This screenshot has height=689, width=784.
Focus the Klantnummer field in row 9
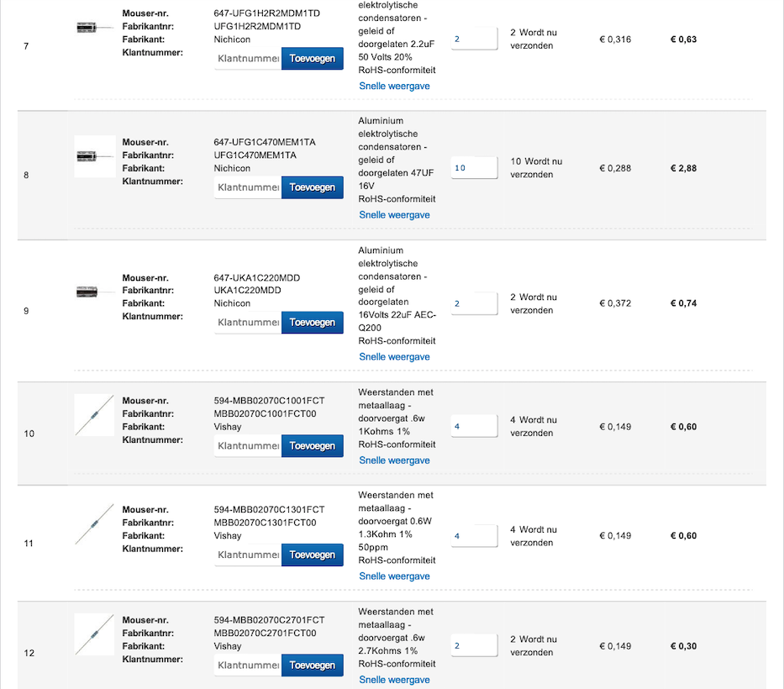point(248,323)
